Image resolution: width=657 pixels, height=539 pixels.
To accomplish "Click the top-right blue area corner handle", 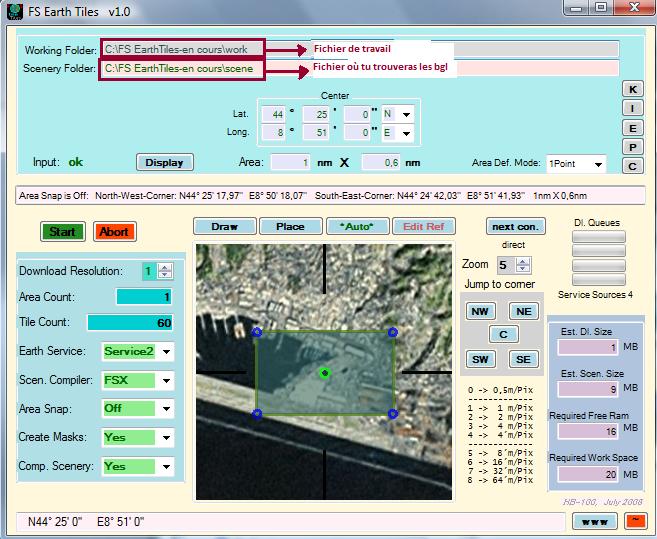I will tap(393, 332).
